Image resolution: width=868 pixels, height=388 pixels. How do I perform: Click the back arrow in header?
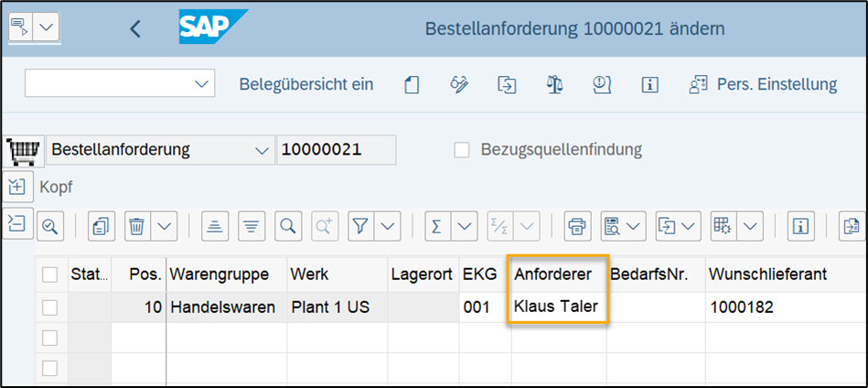click(135, 28)
